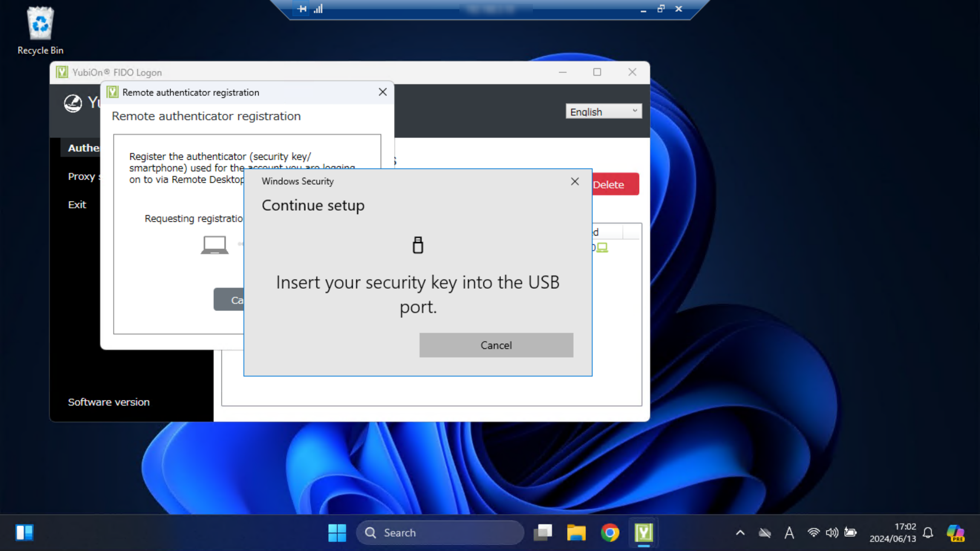The height and width of the screenshot is (551, 980).
Task: Open the Windows Start menu
Action: point(337,533)
